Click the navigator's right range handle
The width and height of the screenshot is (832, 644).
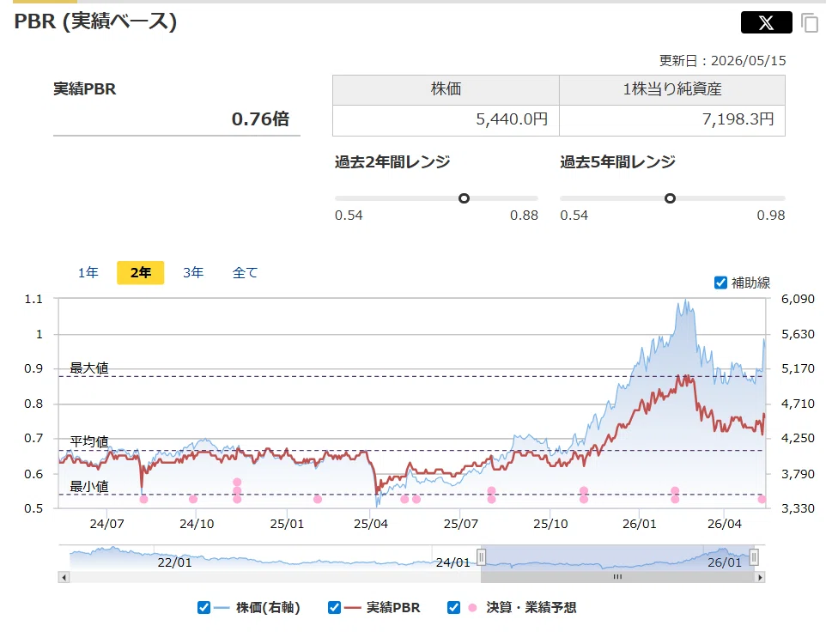coord(754,557)
